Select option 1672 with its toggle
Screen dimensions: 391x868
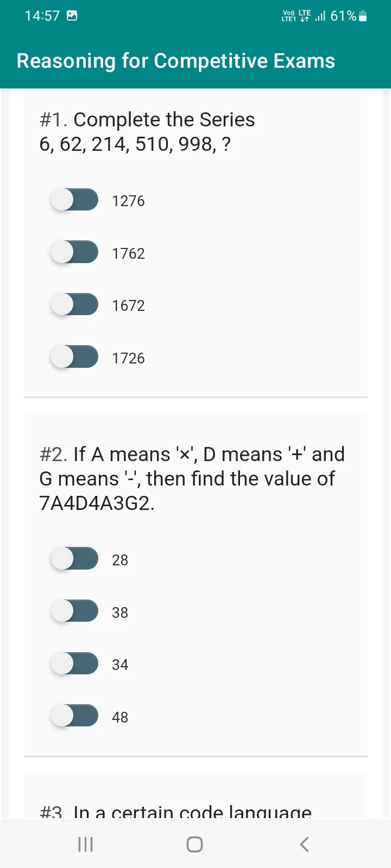[74, 304]
